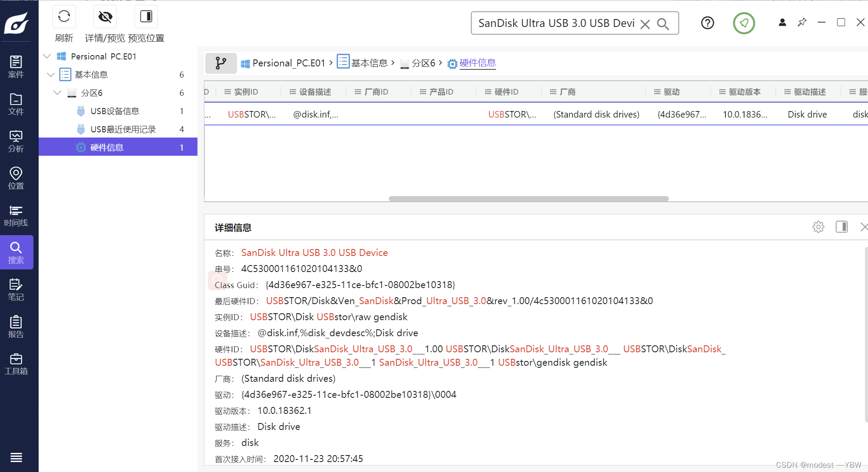Toggle the 详情/预览 eye visibility icon

(x=105, y=17)
